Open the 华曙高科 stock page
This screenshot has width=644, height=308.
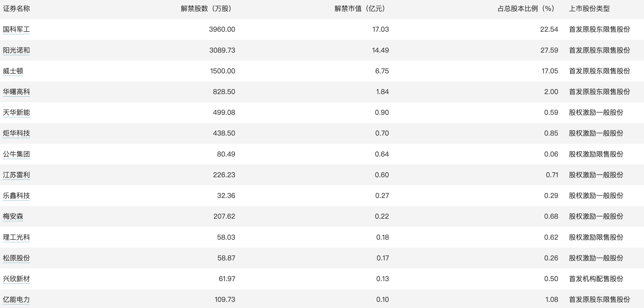16,92
